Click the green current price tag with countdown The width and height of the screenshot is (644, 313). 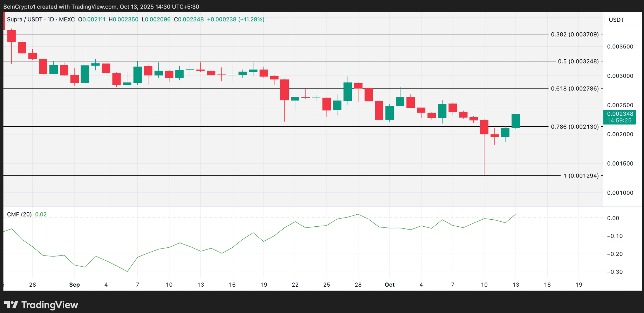point(619,117)
